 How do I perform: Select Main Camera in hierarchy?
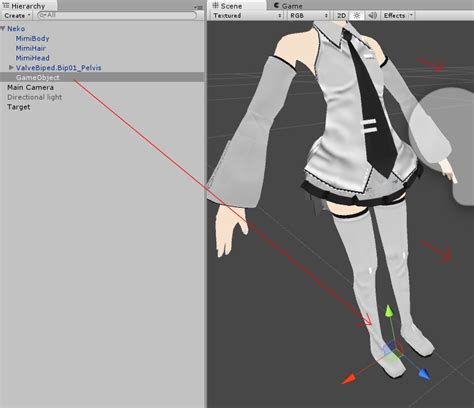[x=30, y=87]
